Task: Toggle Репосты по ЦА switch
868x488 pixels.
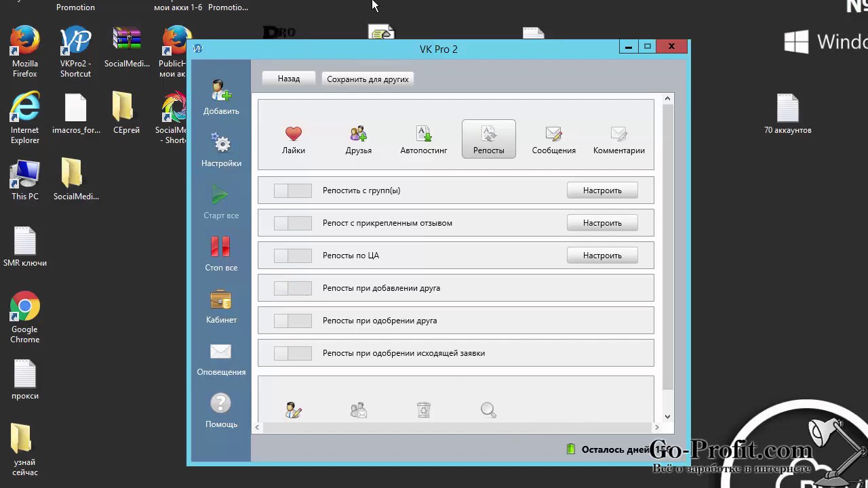Action: tap(293, 256)
